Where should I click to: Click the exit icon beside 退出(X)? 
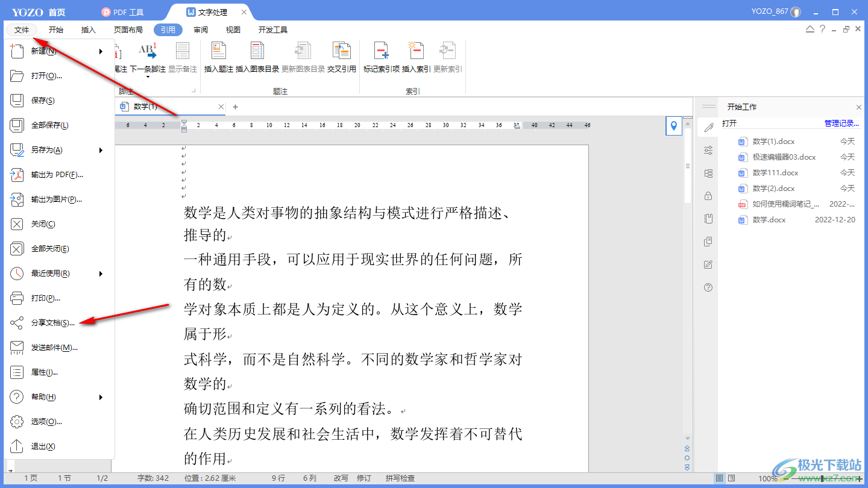pyautogui.click(x=17, y=446)
